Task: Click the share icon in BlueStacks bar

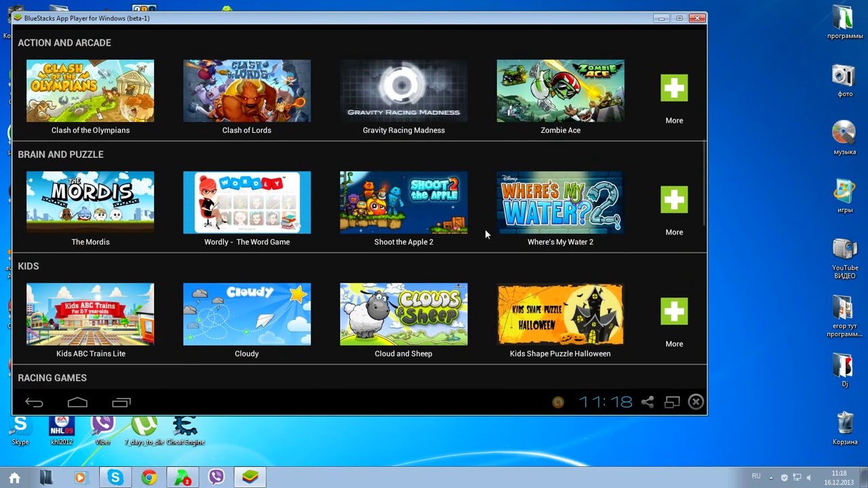Action: [648, 402]
